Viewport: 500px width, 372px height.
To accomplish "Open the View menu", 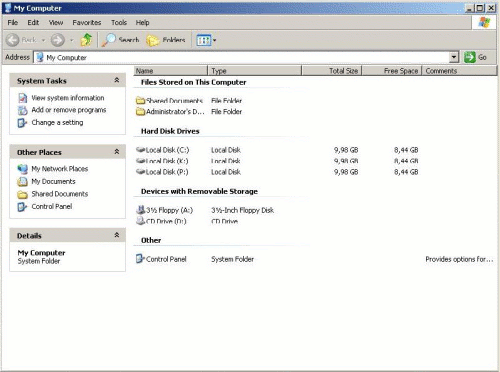I will pyautogui.click(x=56, y=23).
